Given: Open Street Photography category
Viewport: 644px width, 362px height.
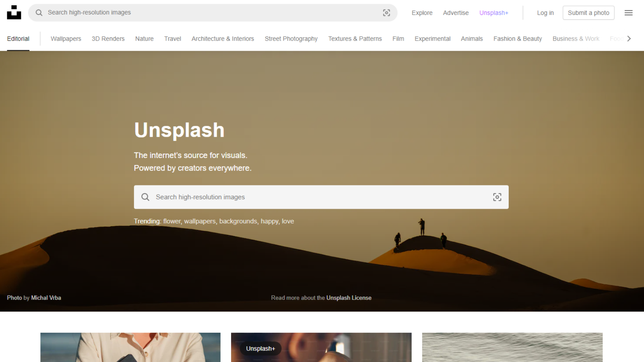Looking at the screenshot, I should (x=291, y=39).
